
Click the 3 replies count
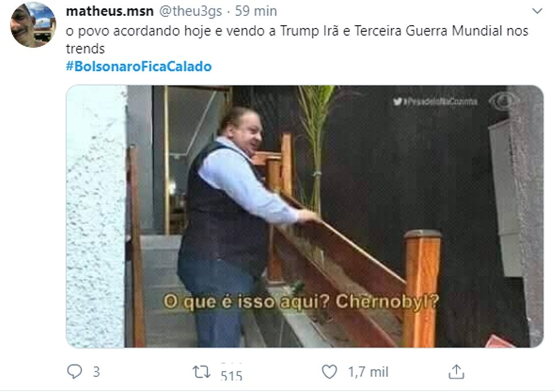click(x=96, y=372)
